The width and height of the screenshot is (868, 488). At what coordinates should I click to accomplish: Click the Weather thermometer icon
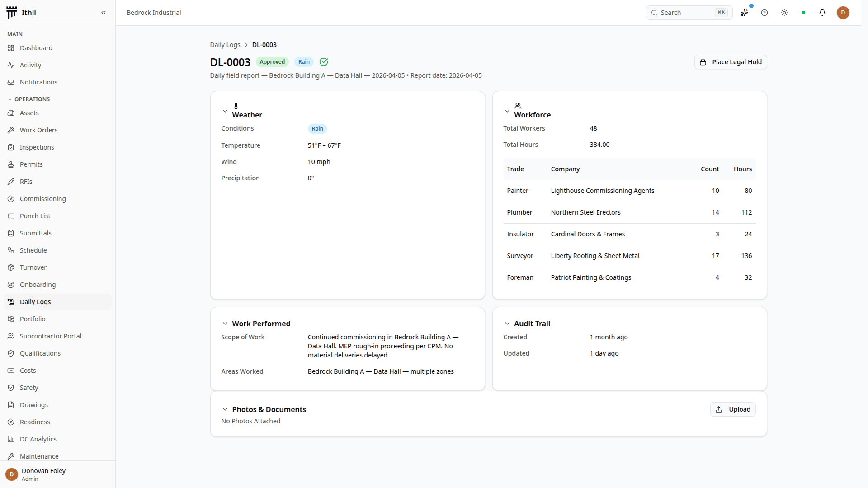click(x=236, y=106)
